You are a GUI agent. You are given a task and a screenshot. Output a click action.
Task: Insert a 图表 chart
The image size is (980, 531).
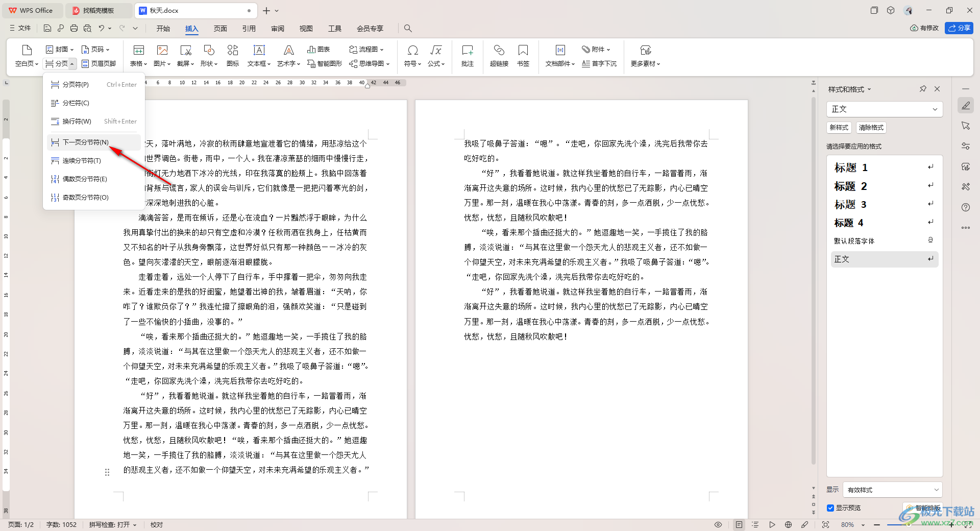pyautogui.click(x=318, y=50)
